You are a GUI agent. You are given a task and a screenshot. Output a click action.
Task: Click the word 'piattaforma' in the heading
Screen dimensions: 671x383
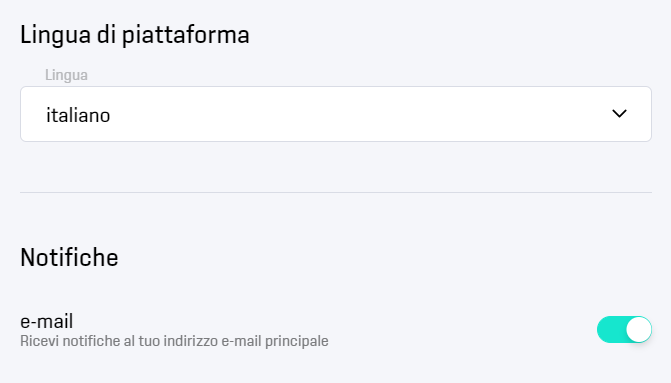click(x=186, y=35)
